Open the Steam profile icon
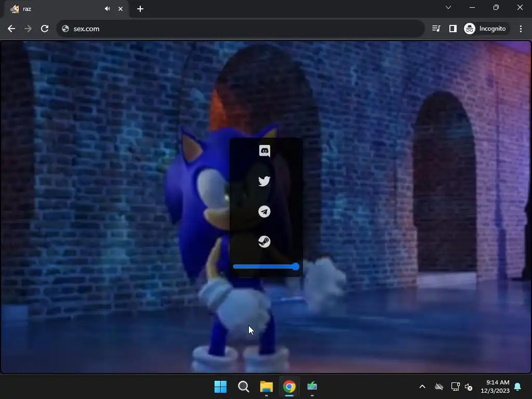This screenshot has width=532, height=399. [x=264, y=242]
